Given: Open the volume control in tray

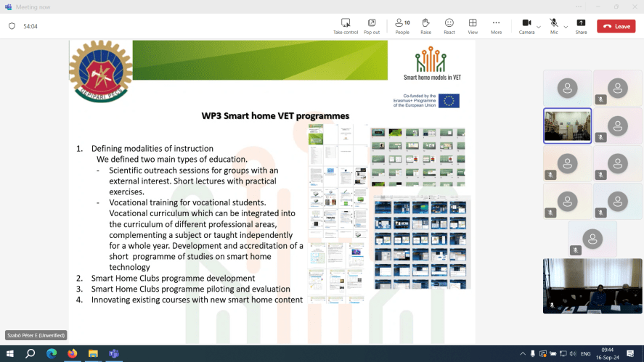Looking at the screenshot, I should point(573,353).
